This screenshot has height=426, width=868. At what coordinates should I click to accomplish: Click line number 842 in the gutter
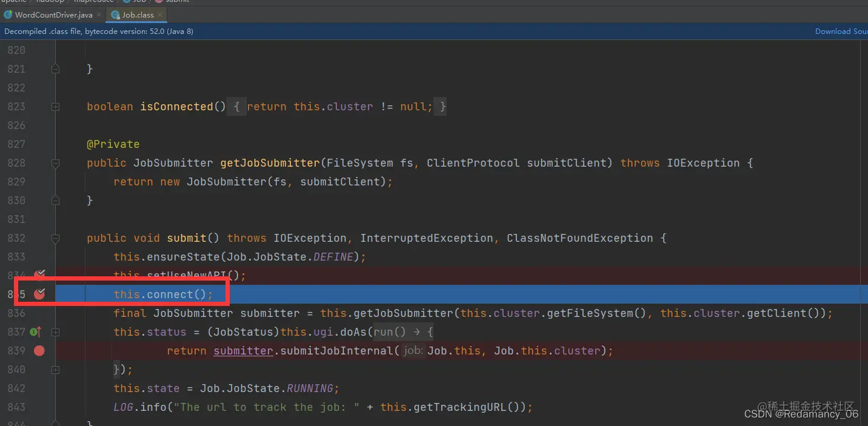click(x=16, y=388)
